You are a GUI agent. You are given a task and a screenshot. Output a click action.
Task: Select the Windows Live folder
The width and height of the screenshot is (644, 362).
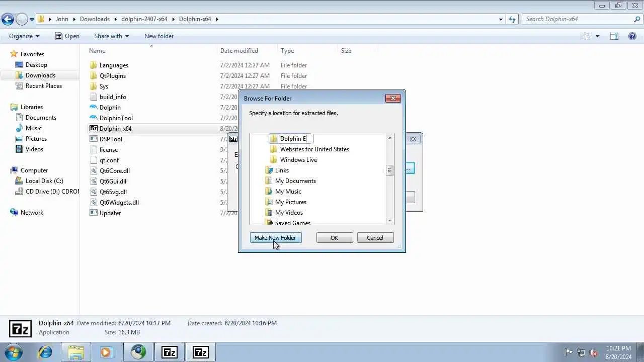[298, 160]
